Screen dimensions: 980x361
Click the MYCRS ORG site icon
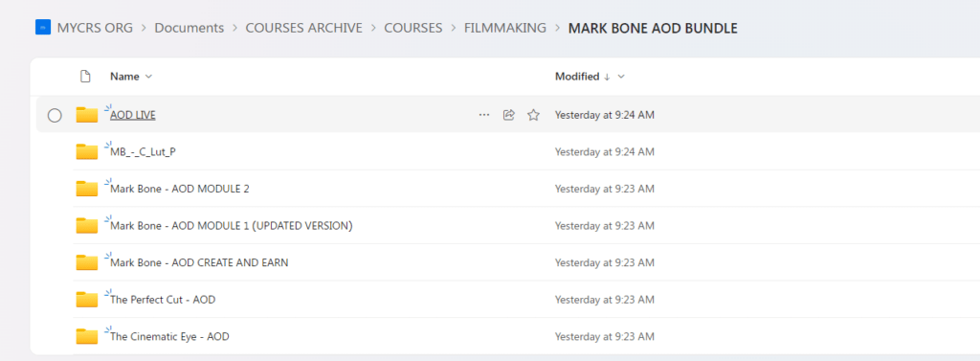43,28
